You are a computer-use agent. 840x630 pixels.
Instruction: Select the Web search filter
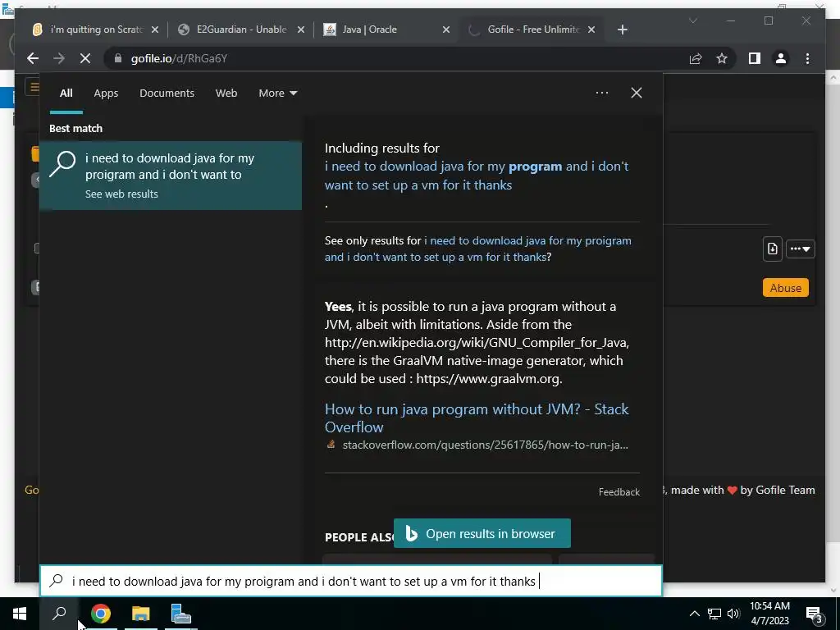226,94
